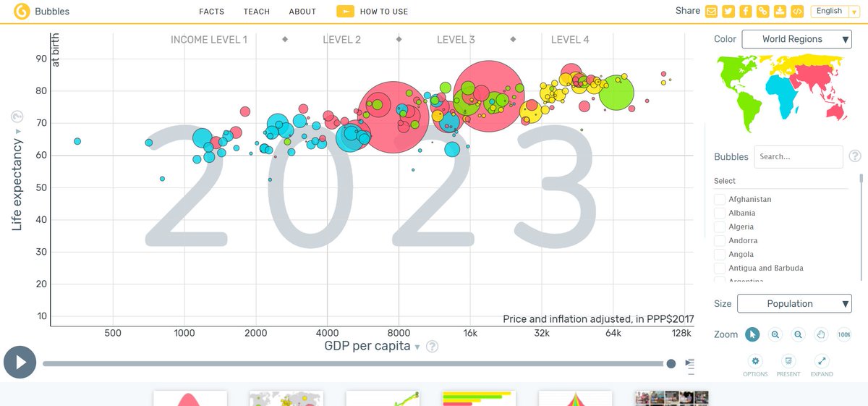The image size is (868, 406).
Task: Open the TEACH menu
Action: tap(257, 12)
